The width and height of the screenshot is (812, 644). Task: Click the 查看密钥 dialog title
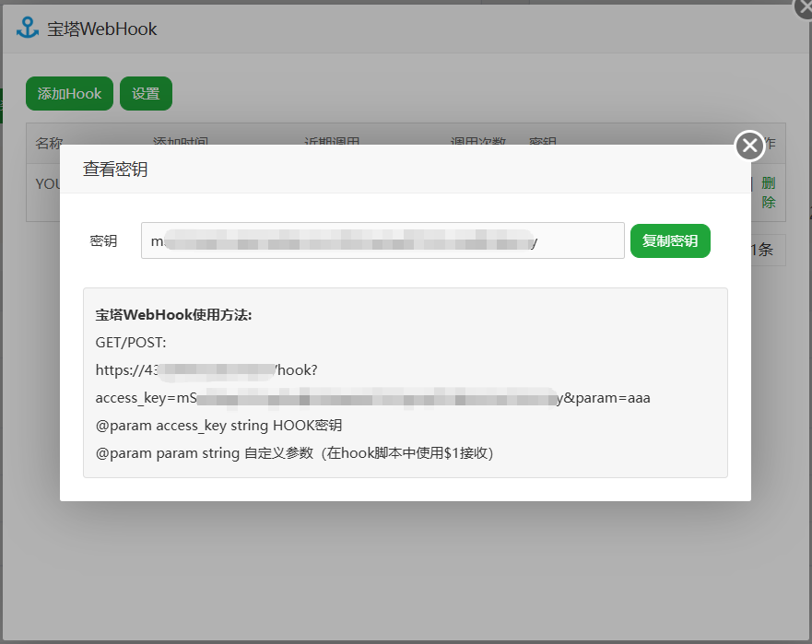pyautogui.click(x=115, y=170)
